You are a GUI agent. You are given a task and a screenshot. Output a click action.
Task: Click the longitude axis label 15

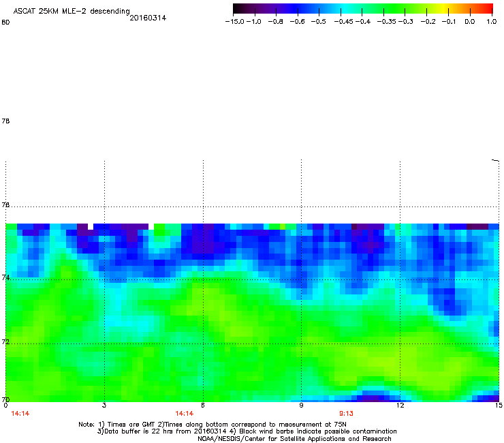499,406
